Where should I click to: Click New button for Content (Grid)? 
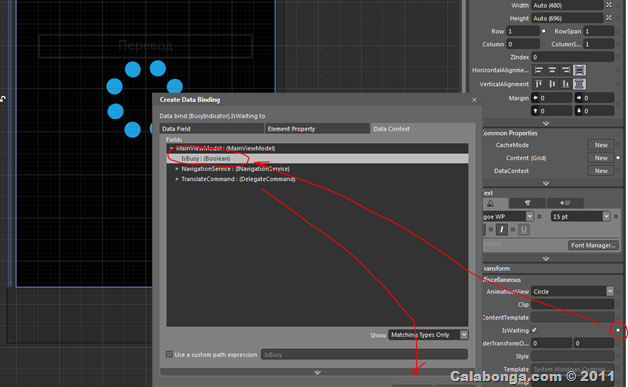tap(601, 158)
